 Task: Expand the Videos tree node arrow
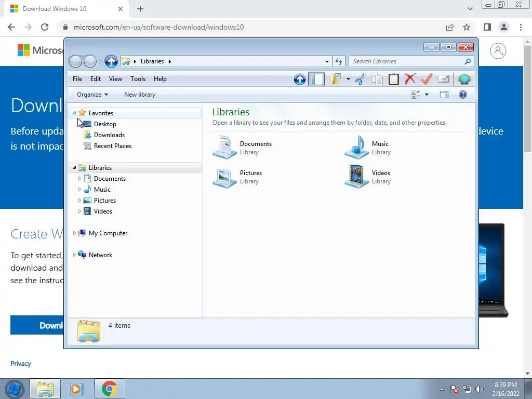point(79,211)
